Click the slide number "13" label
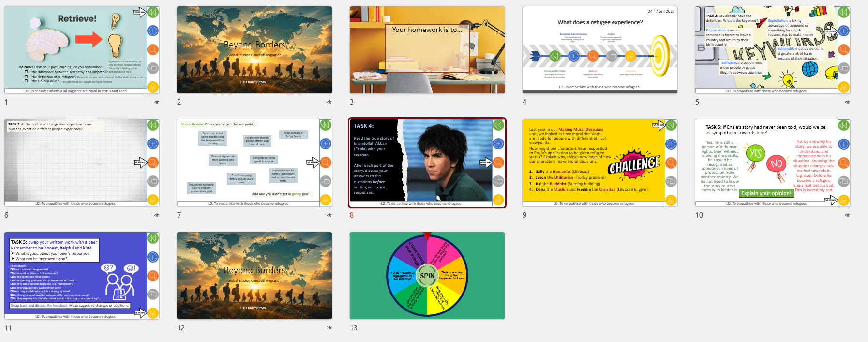 354,328
